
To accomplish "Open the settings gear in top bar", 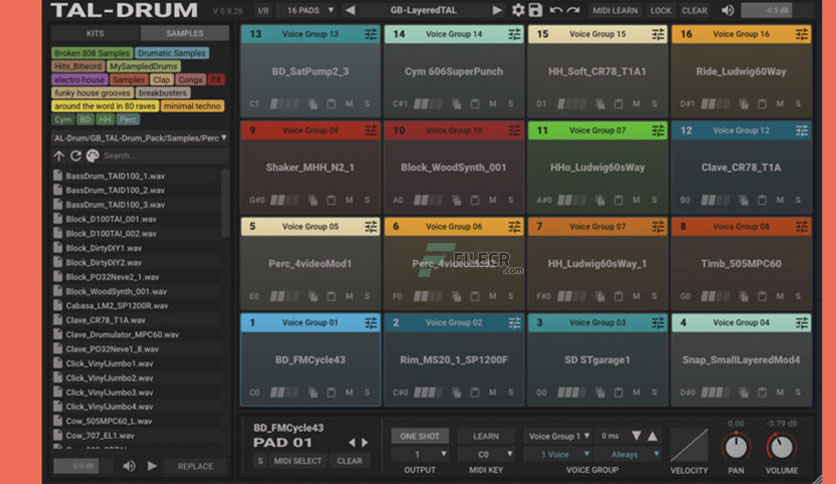I will click(518, 10).
